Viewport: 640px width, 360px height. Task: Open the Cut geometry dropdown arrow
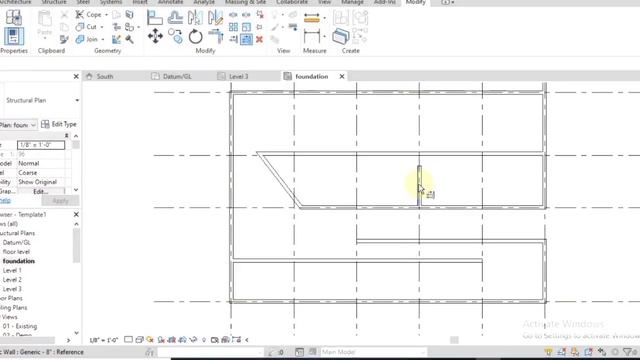[102, 27]
